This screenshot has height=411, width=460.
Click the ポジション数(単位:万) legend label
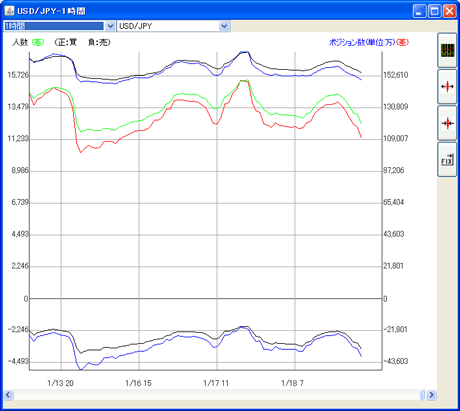(x=362, y=42)
